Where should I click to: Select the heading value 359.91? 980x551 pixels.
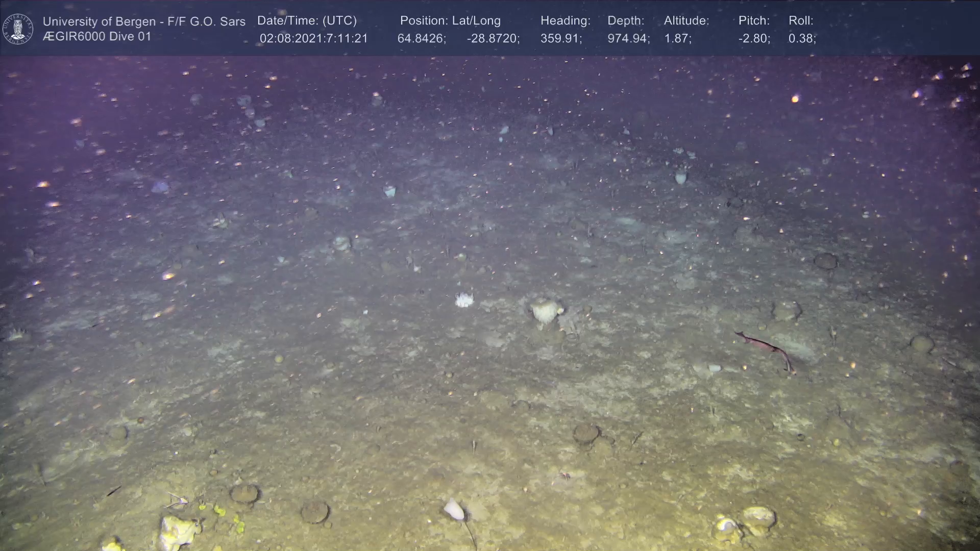coord(561,39)
